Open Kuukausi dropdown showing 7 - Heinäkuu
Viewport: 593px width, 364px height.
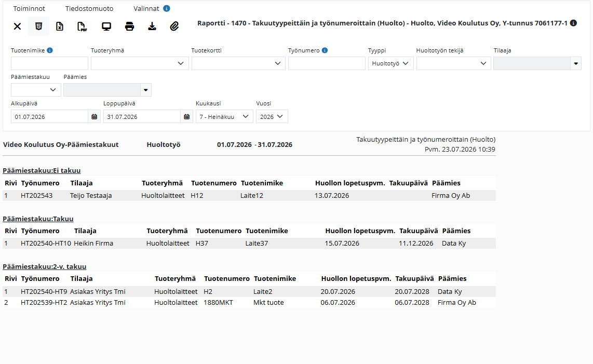point(224,116)
